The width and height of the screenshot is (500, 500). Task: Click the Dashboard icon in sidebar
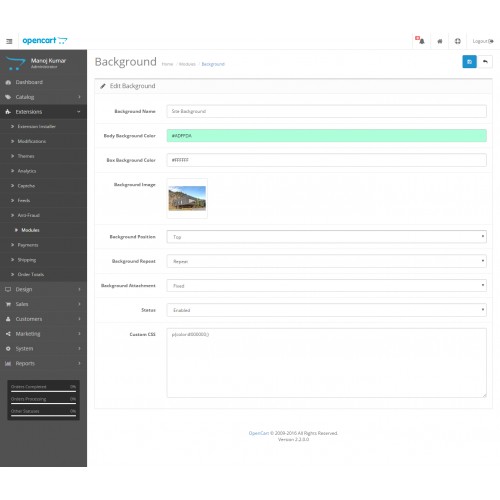[x=8, y=82]
